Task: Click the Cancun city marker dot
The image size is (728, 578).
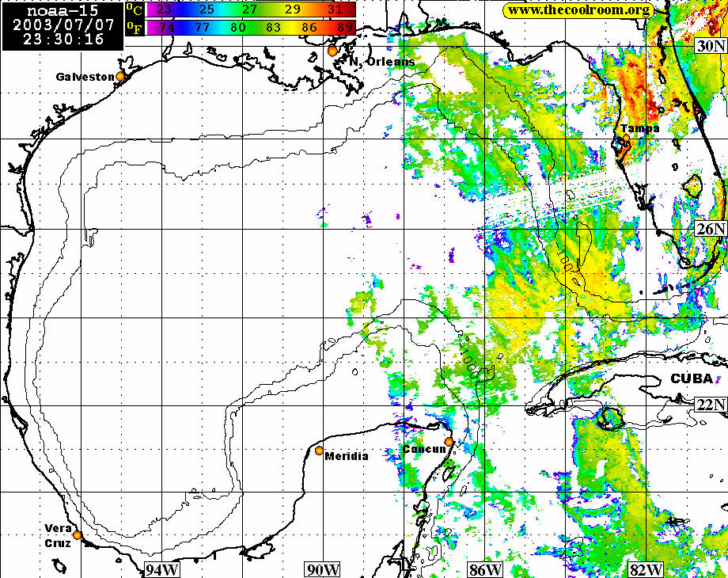Action: pos(449,441)
